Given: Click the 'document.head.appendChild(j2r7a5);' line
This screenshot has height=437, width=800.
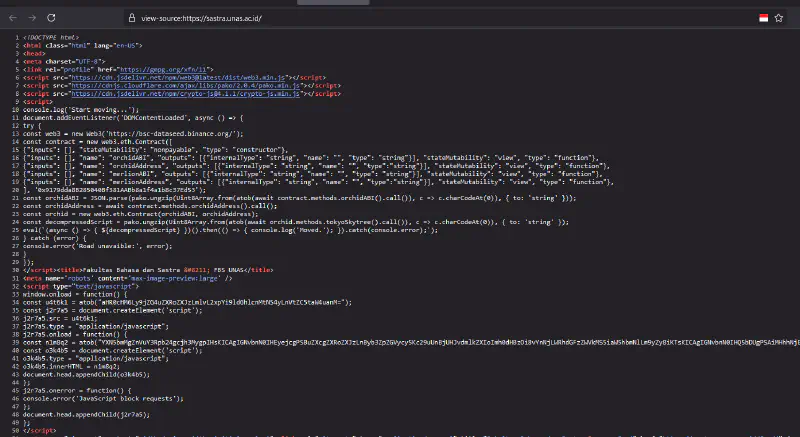Looking at the screenshot, I should (86, 415).
